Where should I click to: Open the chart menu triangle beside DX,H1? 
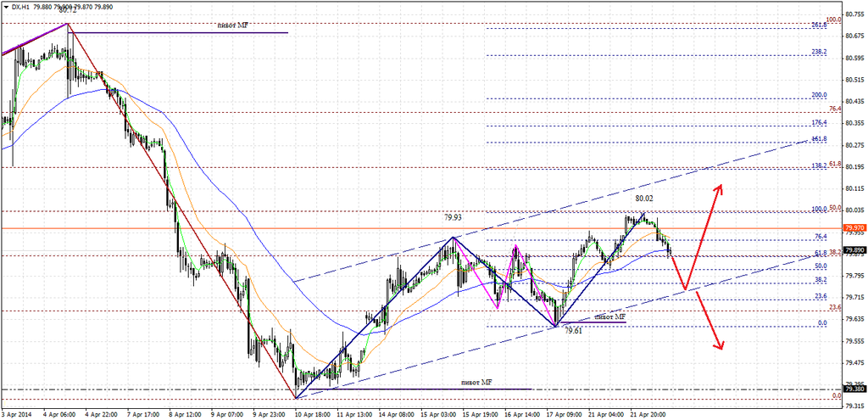pyautogui.click(x=6, y=7)
